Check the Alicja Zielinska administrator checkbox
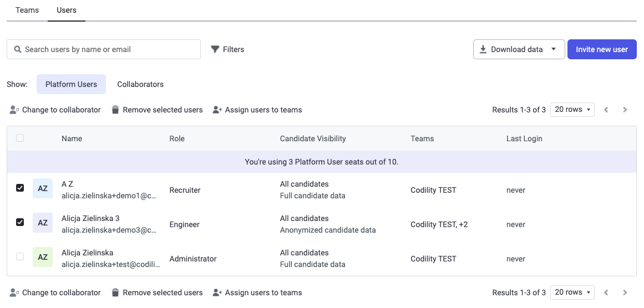Viewport: 644px width, 308px height. pos(20,256)
